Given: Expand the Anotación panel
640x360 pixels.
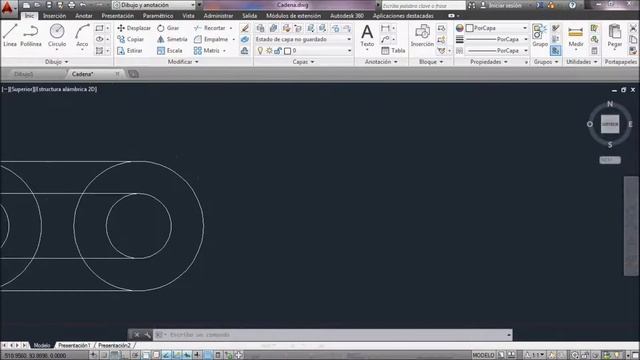Looking at the screenshot, I should (x=381, y=62).
